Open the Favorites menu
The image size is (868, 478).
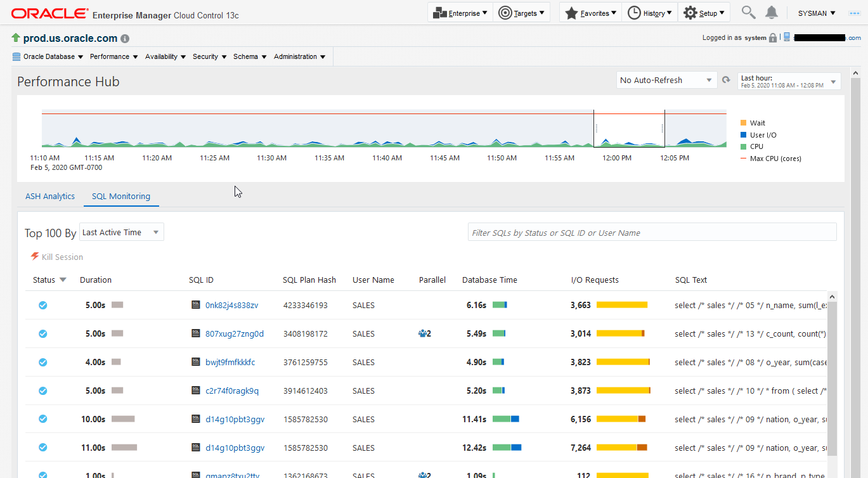click(x=590, y=13)
